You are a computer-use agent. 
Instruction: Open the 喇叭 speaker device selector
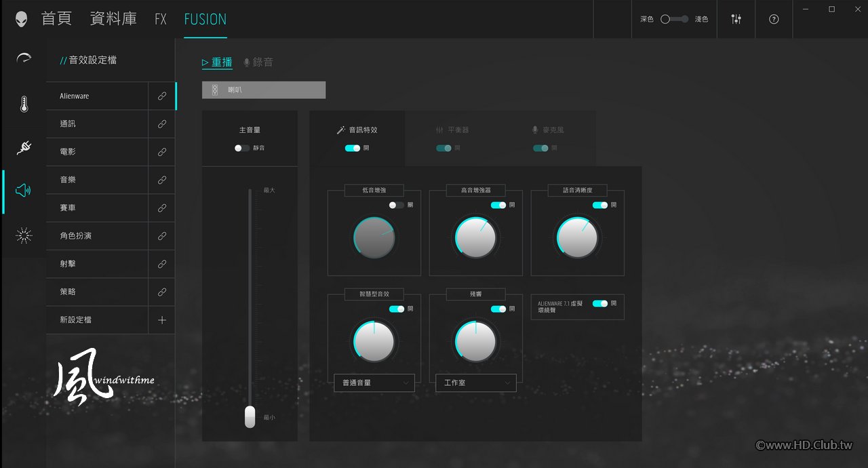pos(264,90)
